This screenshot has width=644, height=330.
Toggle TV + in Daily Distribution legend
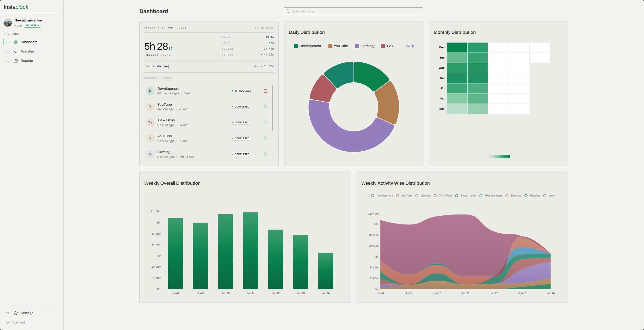point(387,46)
